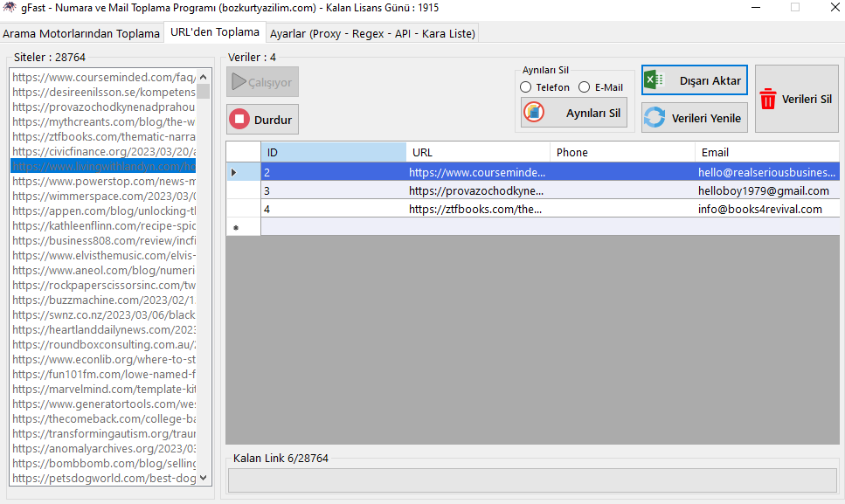Click the Email column header
The image size is (845, 504).
pos(767,152)
